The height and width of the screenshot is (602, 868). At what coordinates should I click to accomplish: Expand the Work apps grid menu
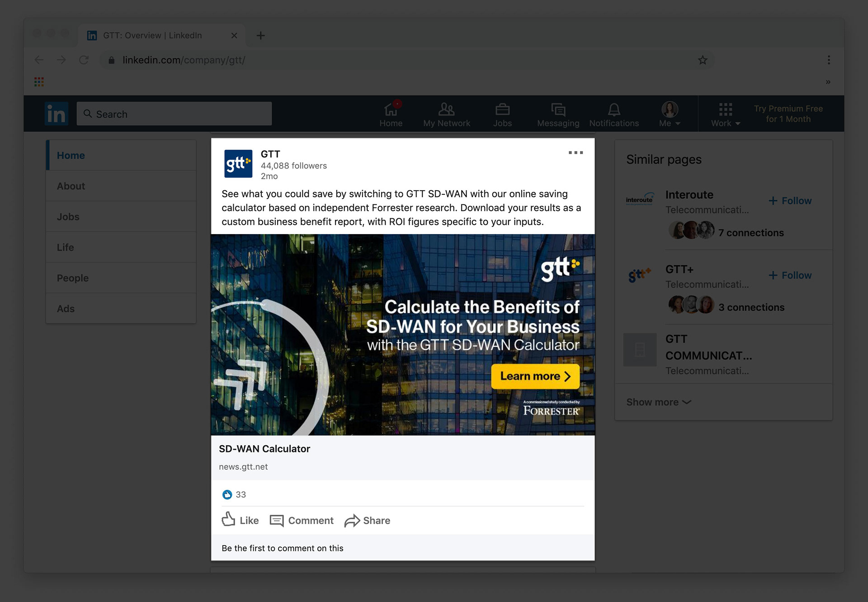pyautogui.click(x=726, y=115)
